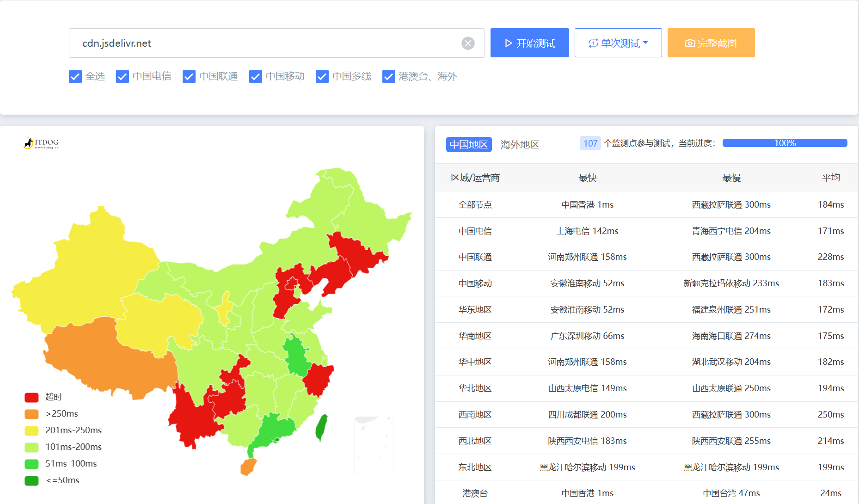Click the 最快 column header

[x=588, y=178]
